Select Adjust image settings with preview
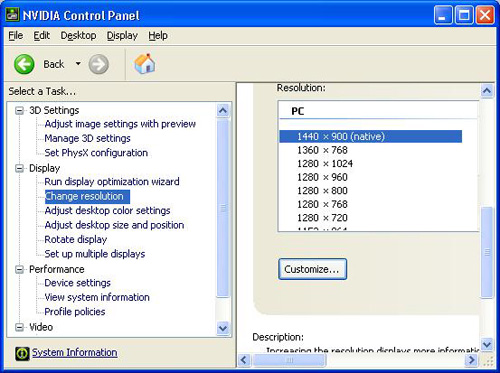 pyautogui.click(x=120, y=124)
